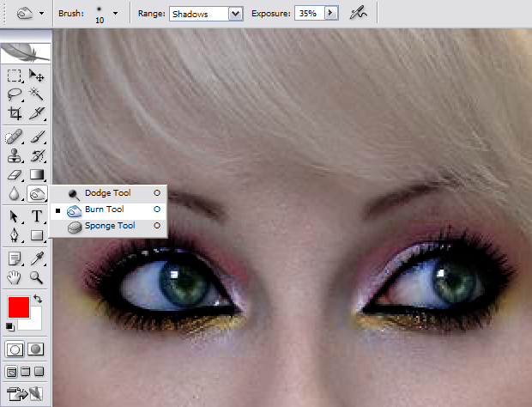532x407 pixels.
Task: Click the white background color swatch
Action: (35, 323)
